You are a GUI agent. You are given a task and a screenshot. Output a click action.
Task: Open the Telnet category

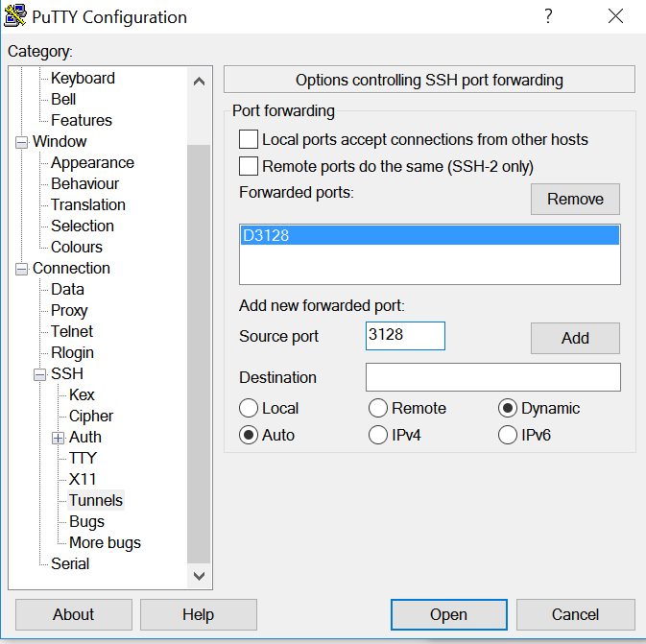[72, 331]
